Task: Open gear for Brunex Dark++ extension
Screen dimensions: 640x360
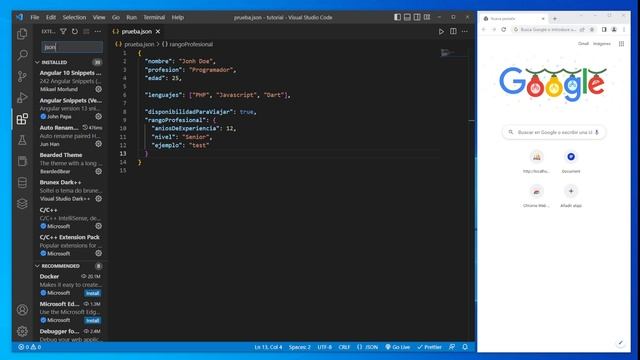Action: tap(98, 199)
